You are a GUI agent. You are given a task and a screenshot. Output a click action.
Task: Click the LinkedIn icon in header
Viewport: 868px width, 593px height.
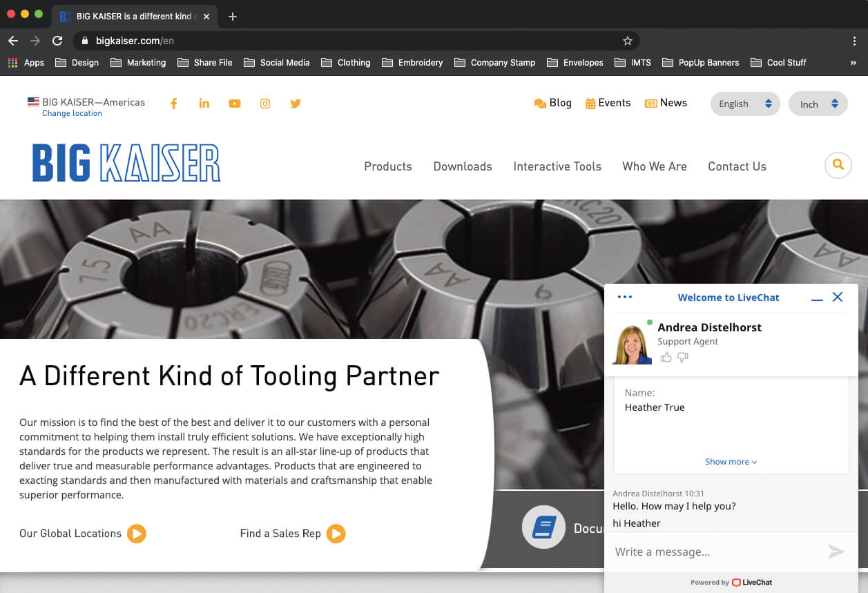[204, 104]
